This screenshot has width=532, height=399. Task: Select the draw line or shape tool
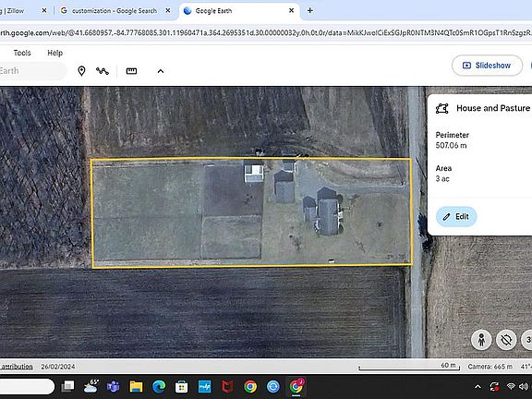point(103,71)
